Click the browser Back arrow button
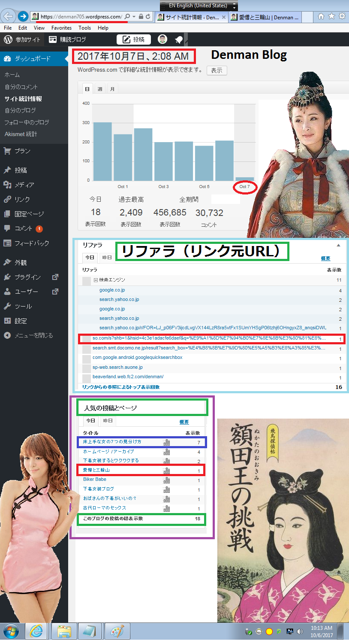349x644 pixels. click(x=9, y=17)
